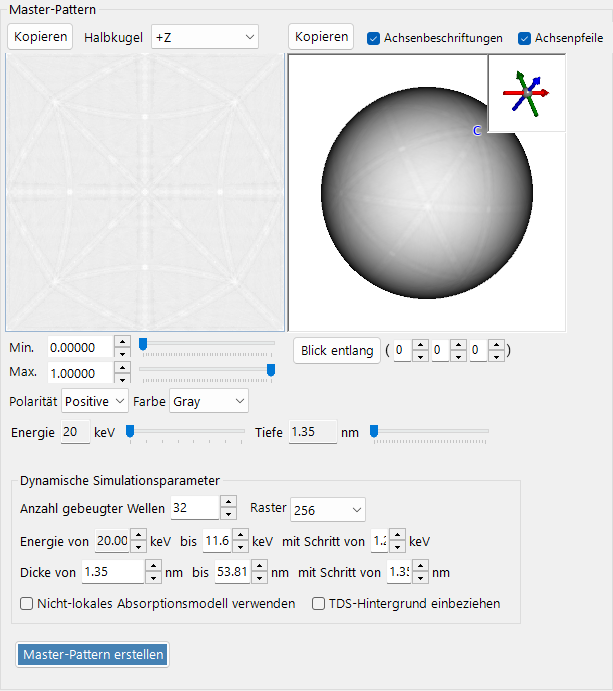This screenshot has width=613, height=691.
Task: Click the left Kopieren button above the master pattern
Action: (x=40, y=37)
